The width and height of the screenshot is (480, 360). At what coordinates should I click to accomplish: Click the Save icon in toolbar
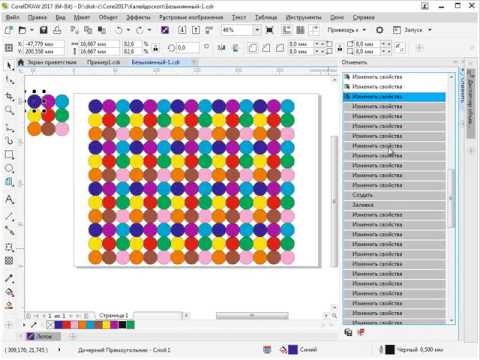click(x=43, y=30)
